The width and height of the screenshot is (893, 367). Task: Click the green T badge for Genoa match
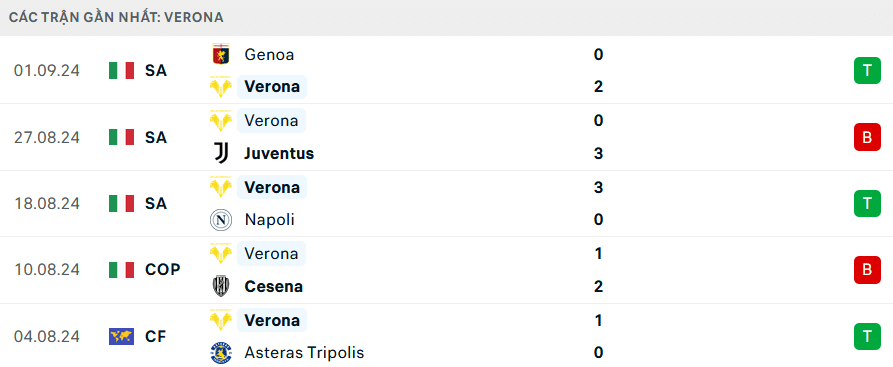point(867,71)
